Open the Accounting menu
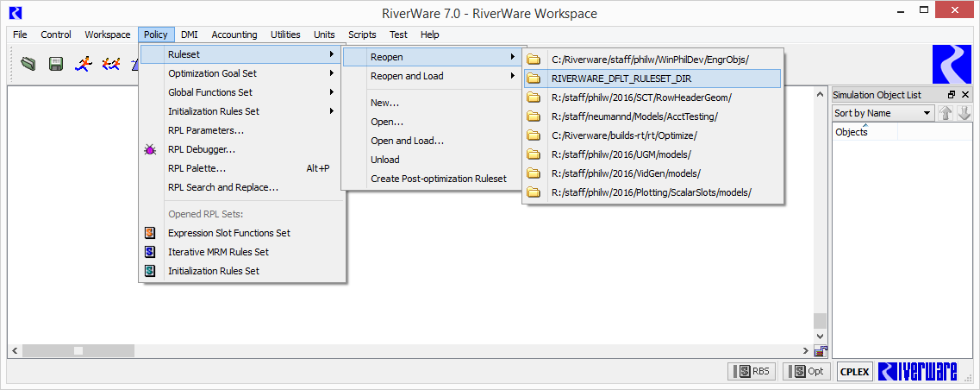 [x=234, y=35]
